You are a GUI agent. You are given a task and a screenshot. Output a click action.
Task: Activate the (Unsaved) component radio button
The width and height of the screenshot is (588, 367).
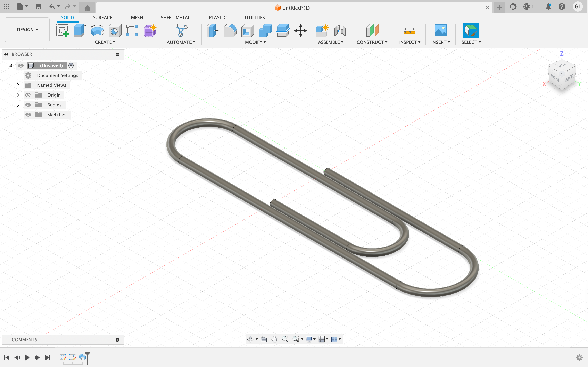[x=71, y=65]
